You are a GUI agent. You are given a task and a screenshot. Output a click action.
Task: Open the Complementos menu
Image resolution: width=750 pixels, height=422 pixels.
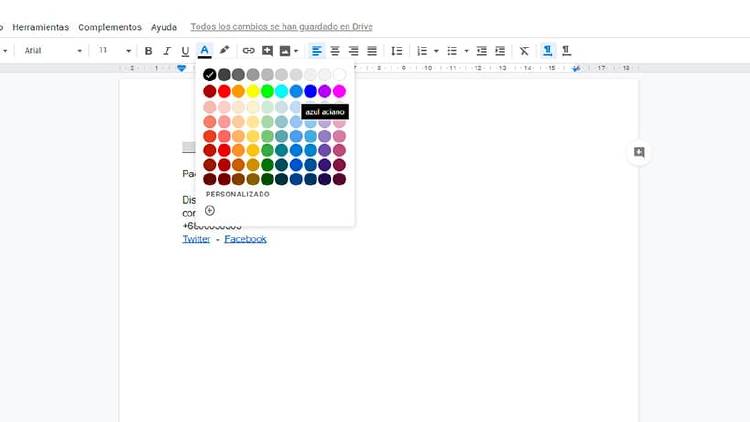tap(110, 27)
